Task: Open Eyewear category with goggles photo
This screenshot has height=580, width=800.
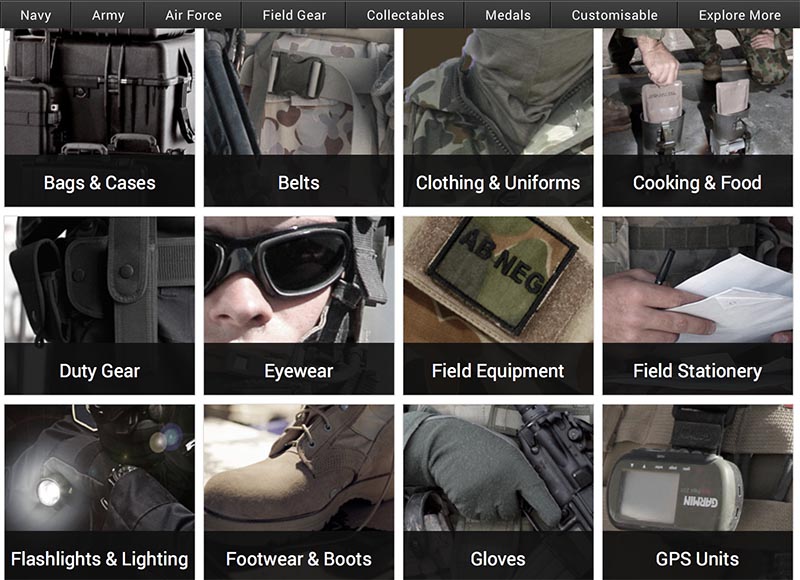Action: click(299, 306)
